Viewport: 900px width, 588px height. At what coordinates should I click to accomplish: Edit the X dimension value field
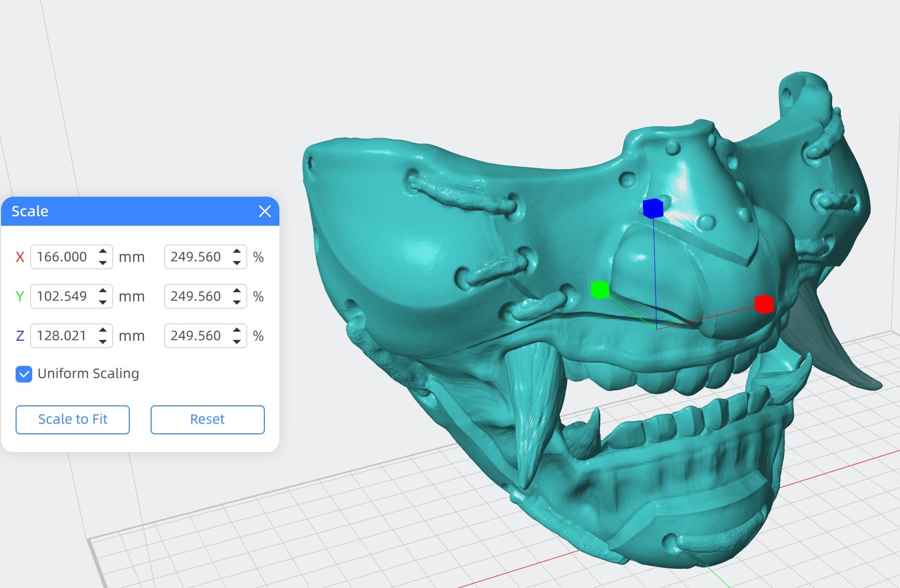click(x=62, y=257)
